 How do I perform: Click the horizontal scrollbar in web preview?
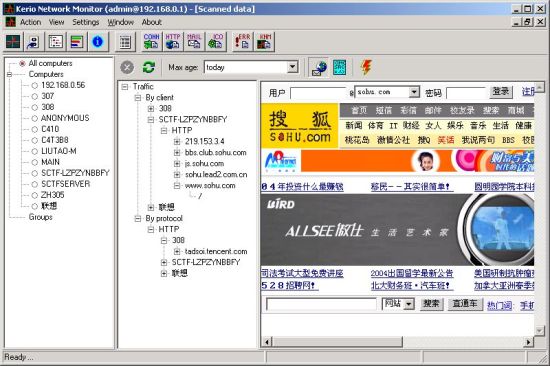pos(397,341)
